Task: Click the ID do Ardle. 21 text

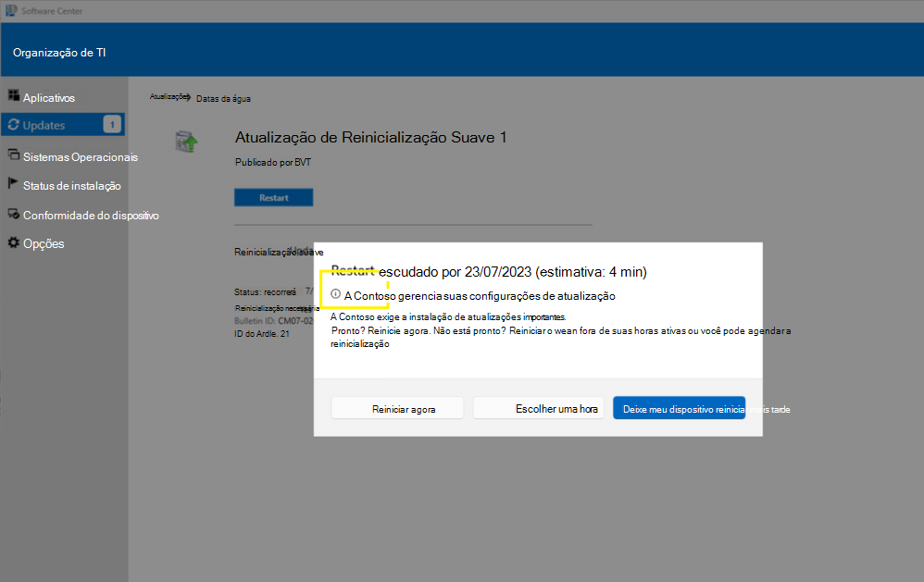Action: click(262, 333)
